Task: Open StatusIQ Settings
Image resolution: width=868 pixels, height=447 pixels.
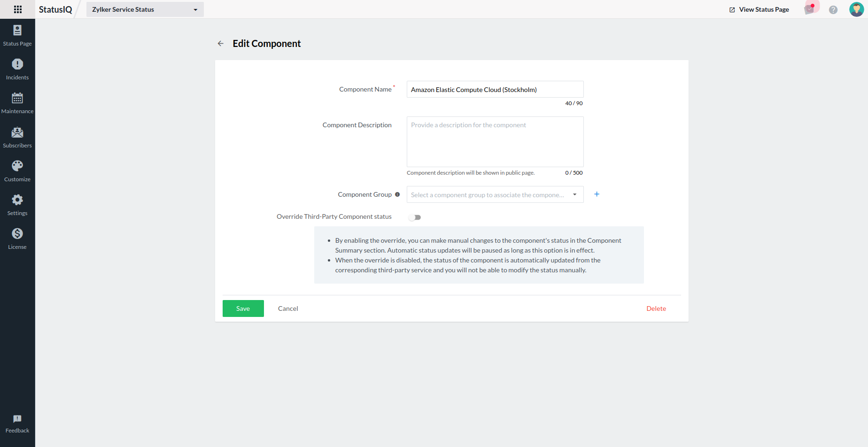Action: point(17,204)
